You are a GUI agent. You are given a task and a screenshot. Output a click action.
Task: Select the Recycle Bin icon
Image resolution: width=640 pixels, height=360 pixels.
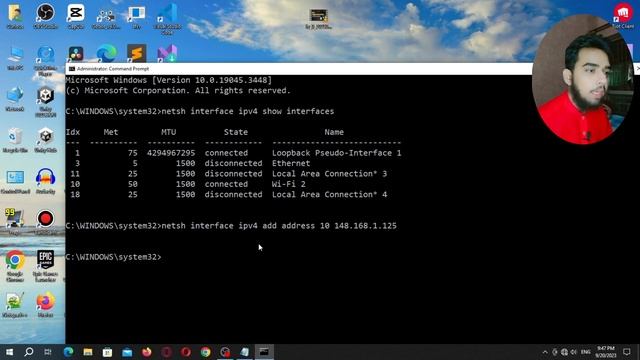[x=15, y=140]
